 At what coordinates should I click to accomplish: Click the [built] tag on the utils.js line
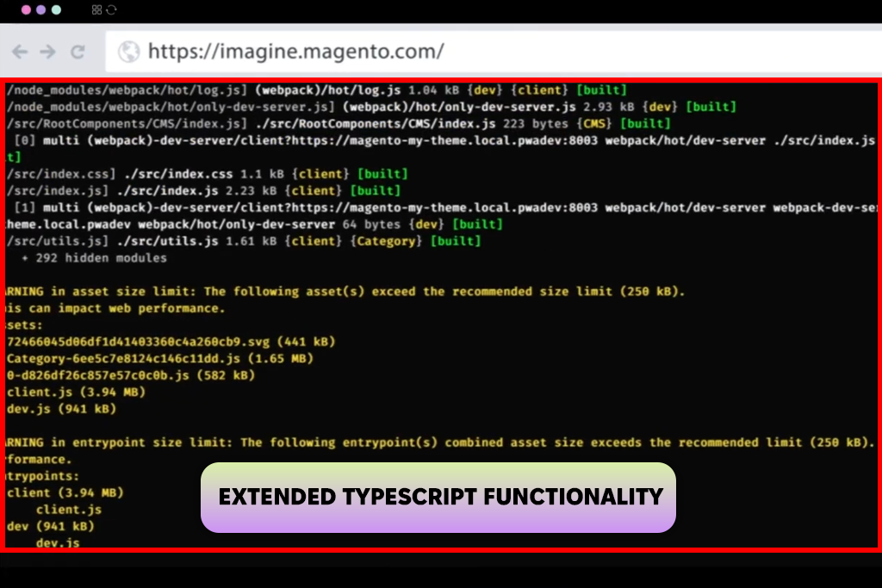pos(456,241)
